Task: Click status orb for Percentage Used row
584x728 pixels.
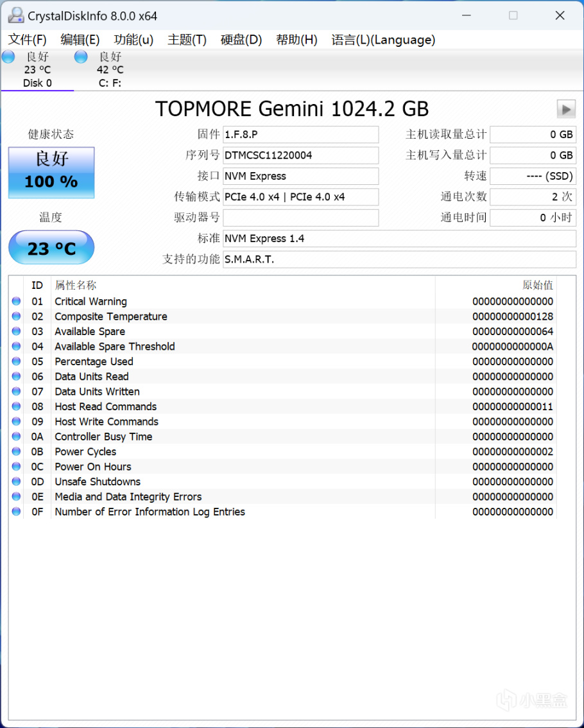Action: coord(16,361)
